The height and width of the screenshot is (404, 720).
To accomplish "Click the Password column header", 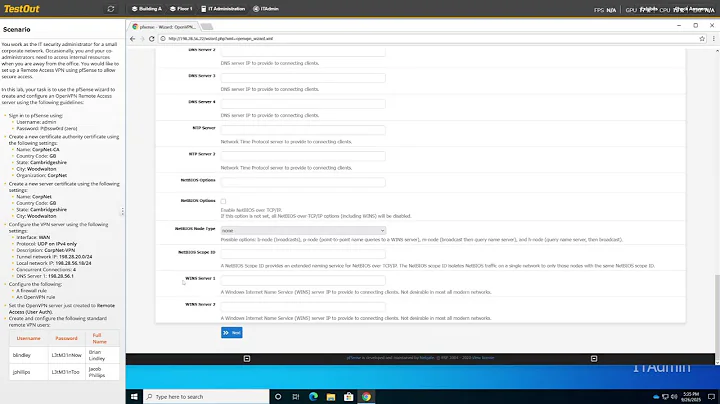I will pos(66,338).
